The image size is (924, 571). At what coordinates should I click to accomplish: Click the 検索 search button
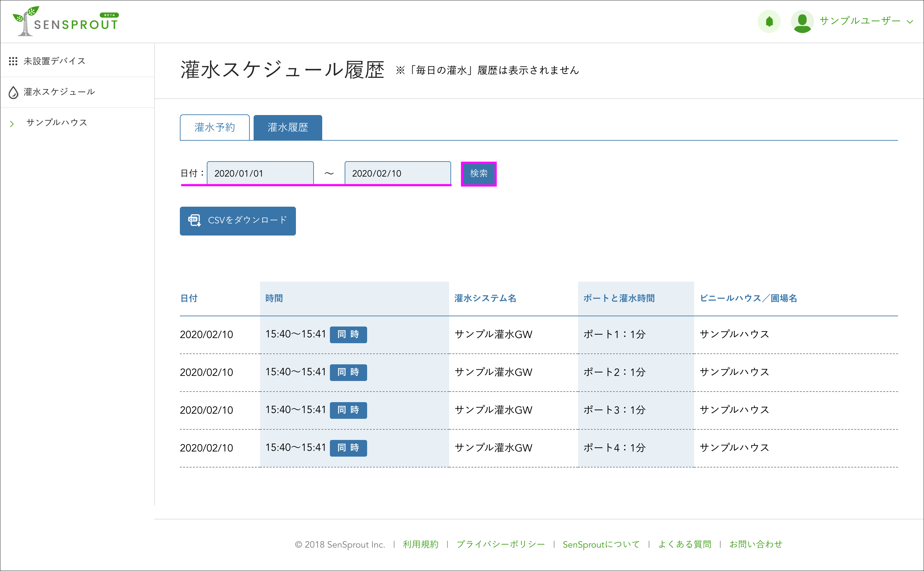click(x=479, y=174)
